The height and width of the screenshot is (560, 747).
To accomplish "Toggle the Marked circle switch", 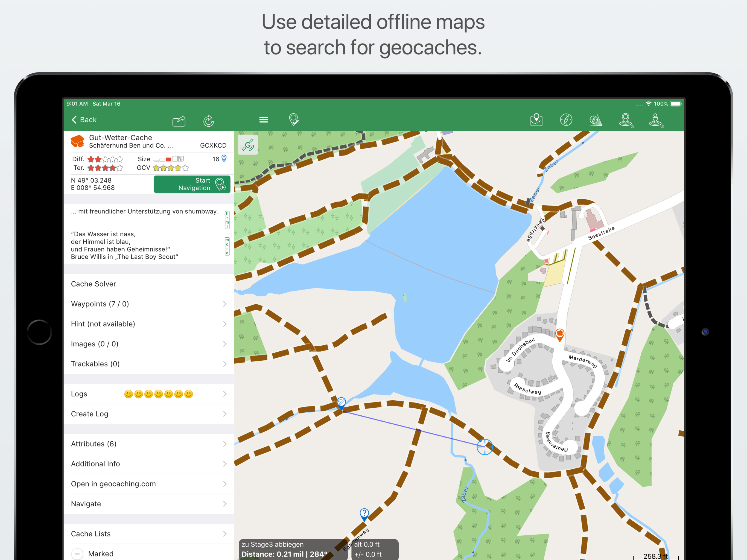I will [77, 554].
